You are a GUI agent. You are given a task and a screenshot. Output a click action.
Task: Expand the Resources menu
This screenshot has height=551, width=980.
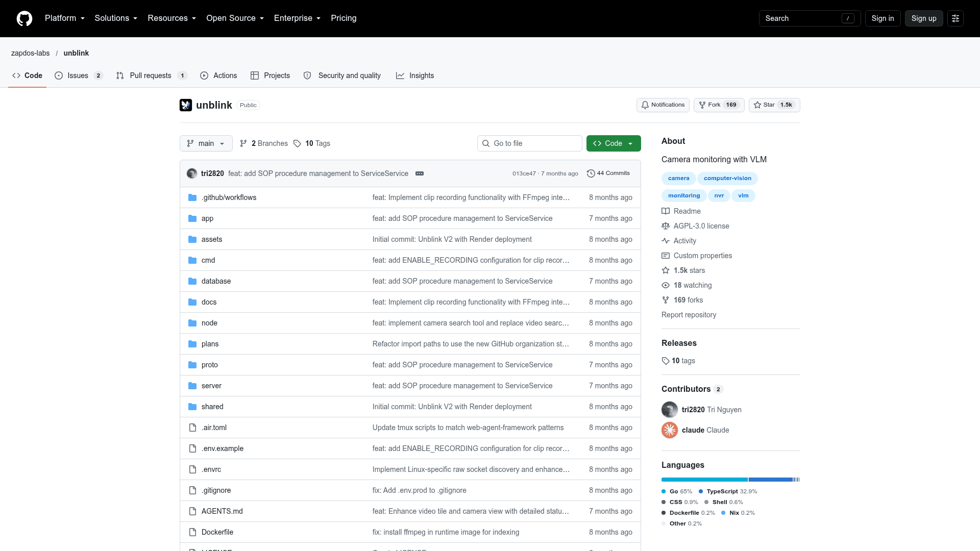coord(172,18)
